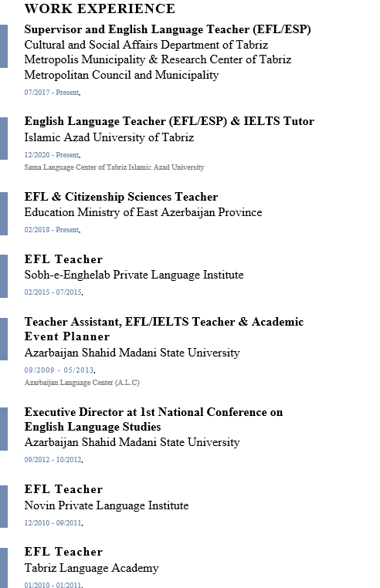This screenshot has width=380, height=588.
Task: Click the 12/2020 - Present date
Action: click(x=53, y=155)
